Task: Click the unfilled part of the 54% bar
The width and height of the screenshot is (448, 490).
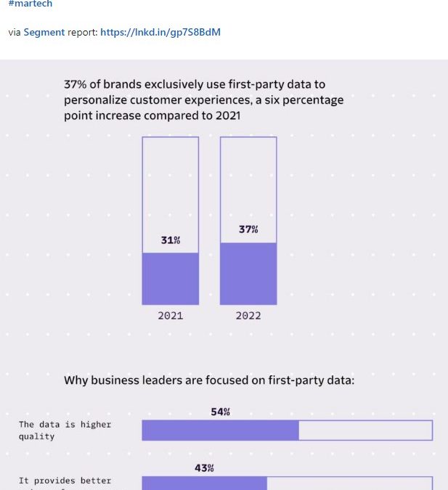Action: pyautogui.click(x=365, y=430)
